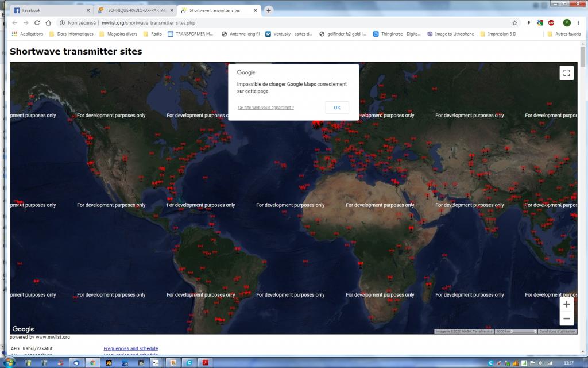Click the page vertical scrollbar thumb
Image resolution: width=588 pixels, height=368 pixels.
583,57
